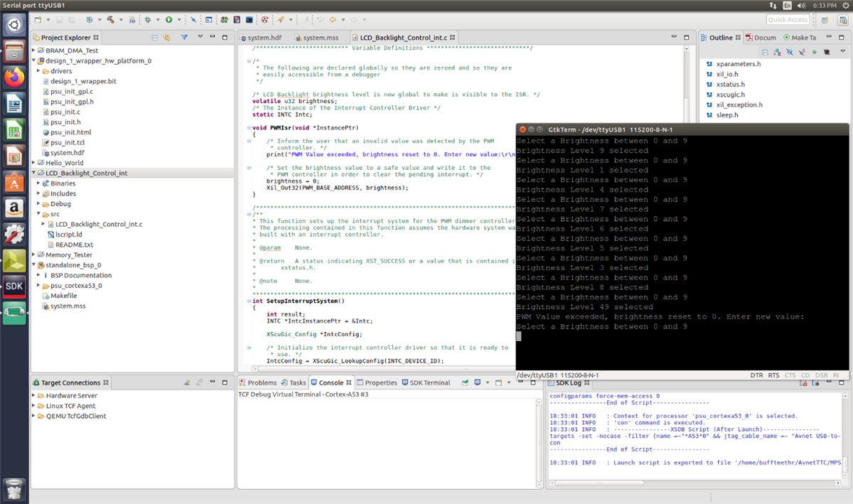Collapse the LCD_Backlight_Control_int project
853x504 pixels.
pyautogui.click(x=34, y=173)
